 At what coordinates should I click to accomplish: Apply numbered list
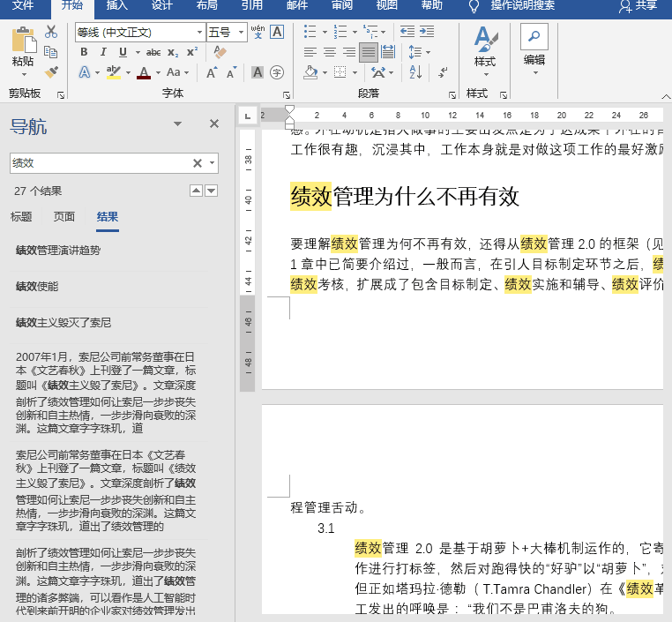click(x=340, y=31)
